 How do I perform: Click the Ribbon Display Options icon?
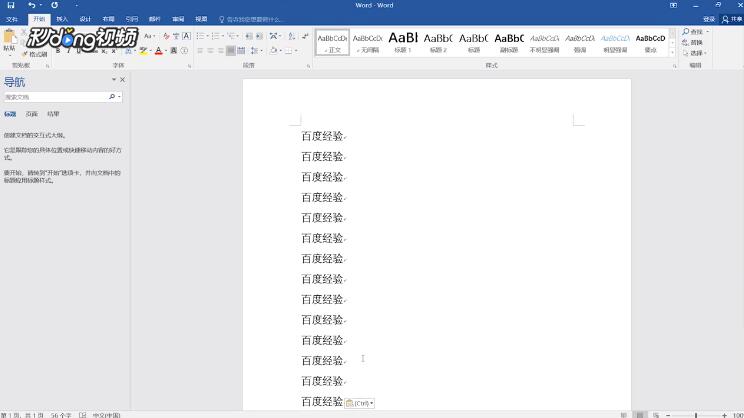[x=673, y=5]
